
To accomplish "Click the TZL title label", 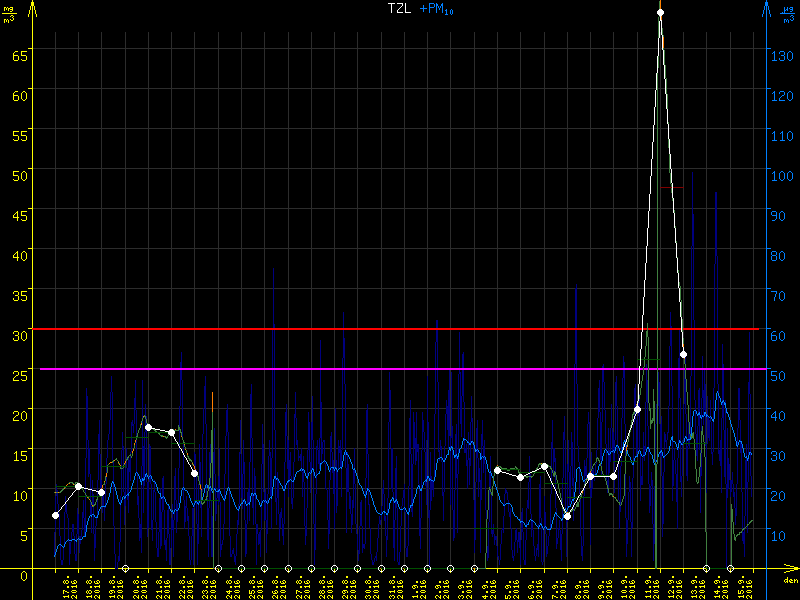I will pos(400,8).
